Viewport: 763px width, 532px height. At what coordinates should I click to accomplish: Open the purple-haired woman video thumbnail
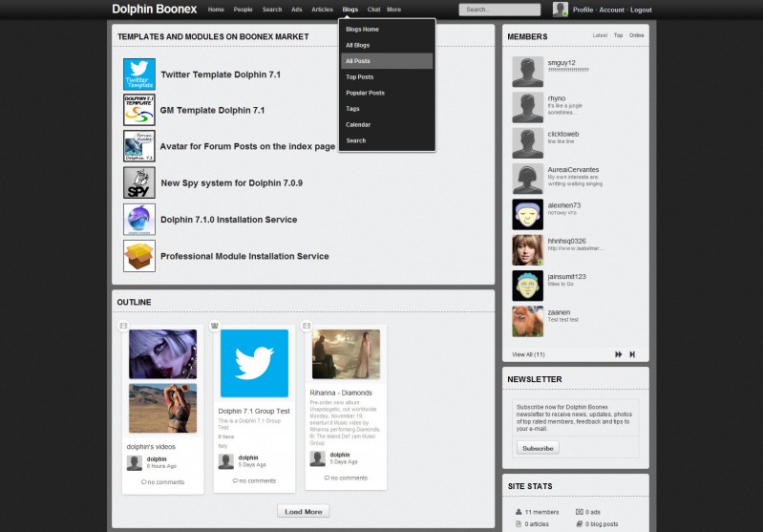(x=162, y=353)
